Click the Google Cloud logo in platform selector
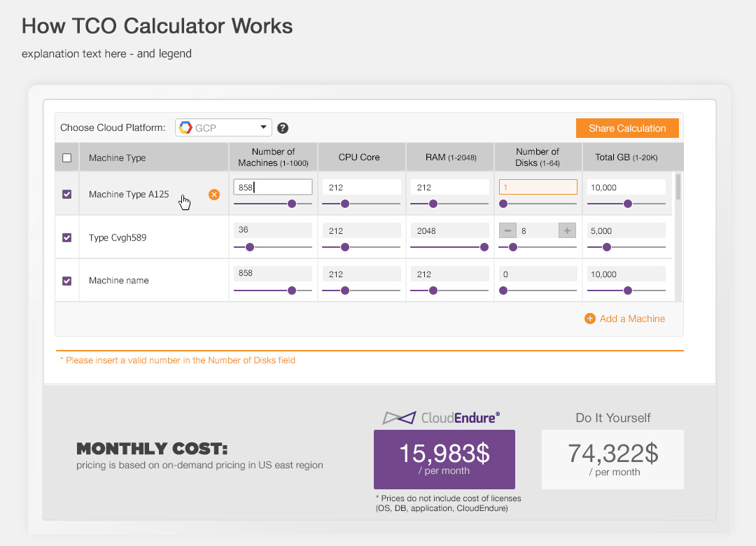The height and width of the screenshot is (546, 756). pos(185,128)
